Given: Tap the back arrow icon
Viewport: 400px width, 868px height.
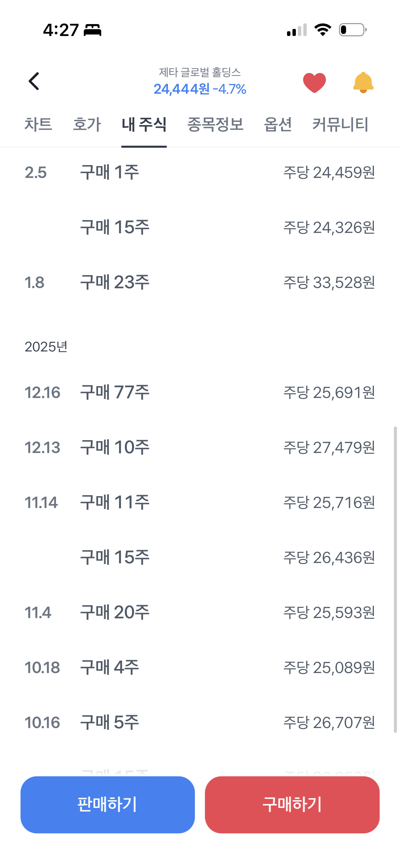Looking at the screenshot, I should 34,81.
